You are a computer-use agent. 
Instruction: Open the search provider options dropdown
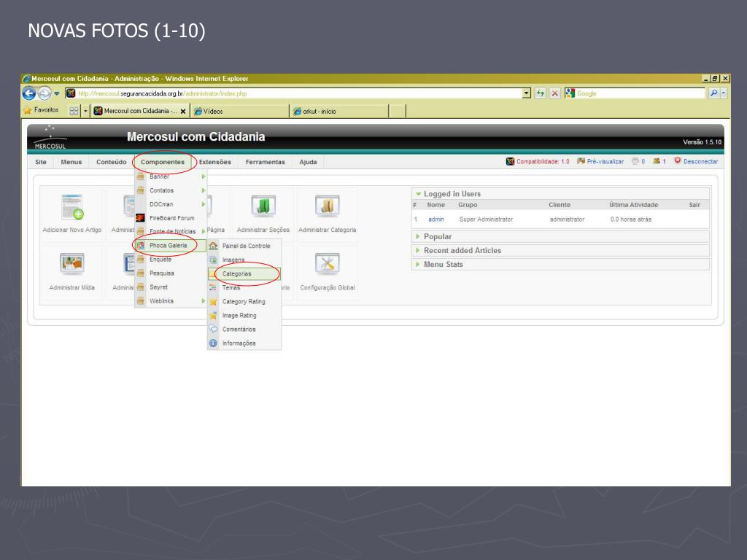724,93
